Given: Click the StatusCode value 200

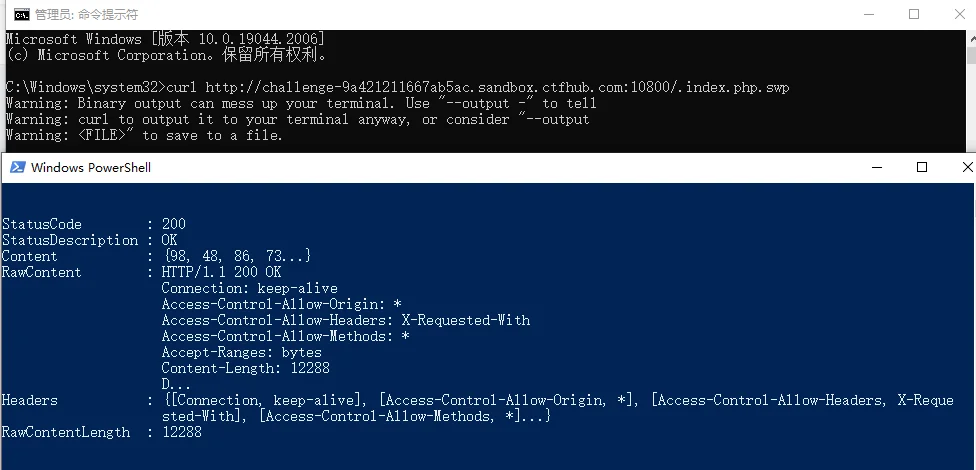Looking at the screenshot, I should tap(173, 224).
